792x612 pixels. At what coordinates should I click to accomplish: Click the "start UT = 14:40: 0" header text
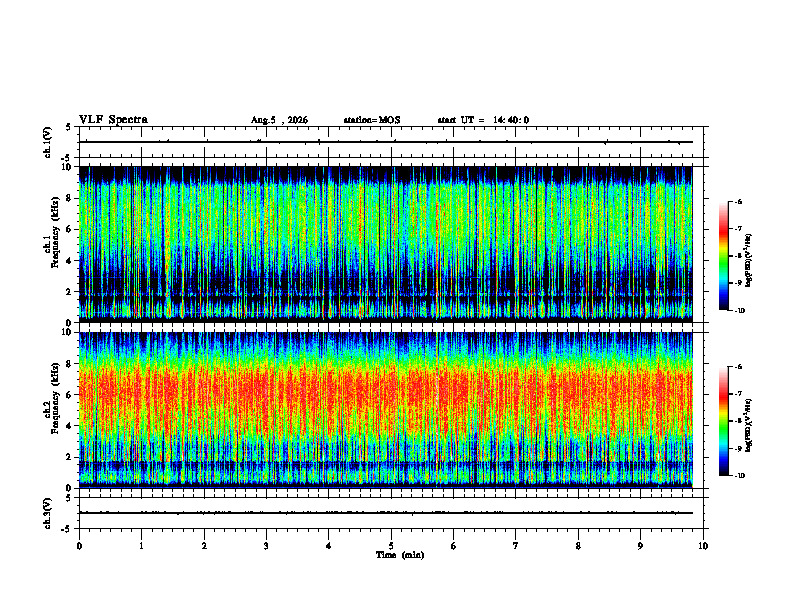tap(483, 120)
